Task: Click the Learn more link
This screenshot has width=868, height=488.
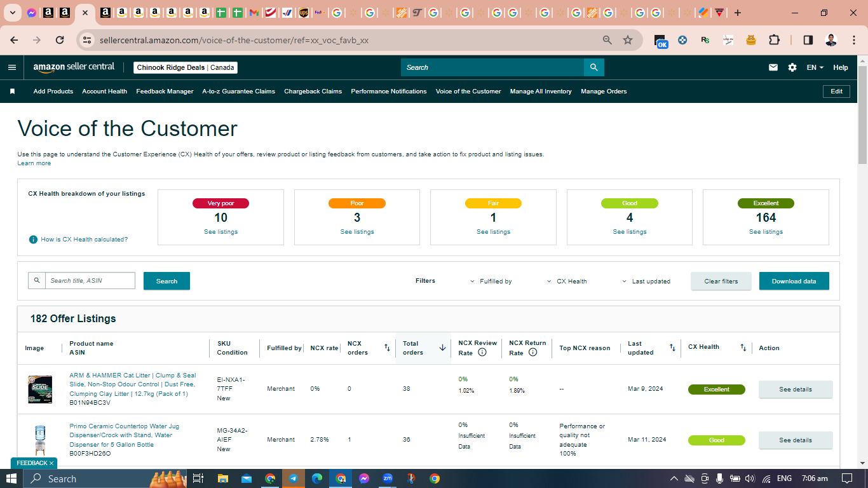Action: [x=34, y=163]
